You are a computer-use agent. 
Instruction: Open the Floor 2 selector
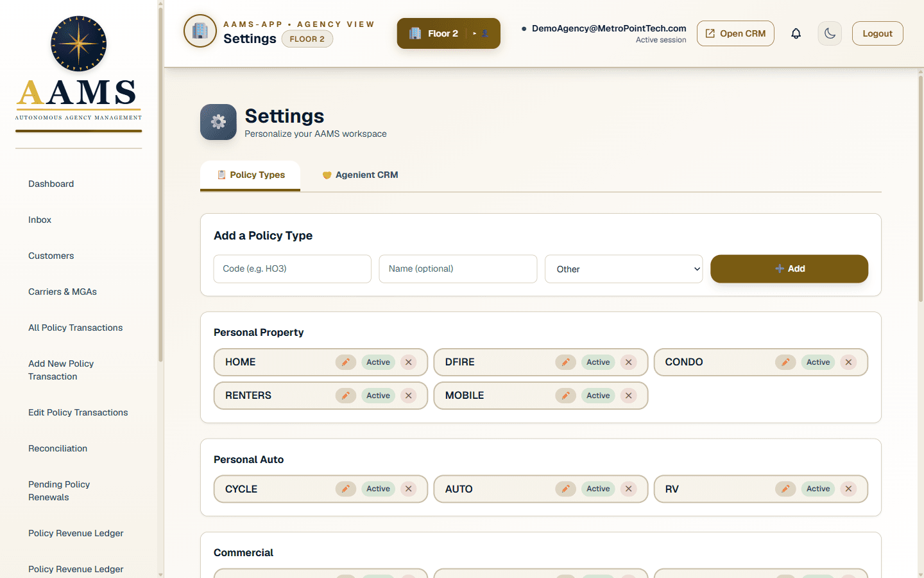(449, 33)
